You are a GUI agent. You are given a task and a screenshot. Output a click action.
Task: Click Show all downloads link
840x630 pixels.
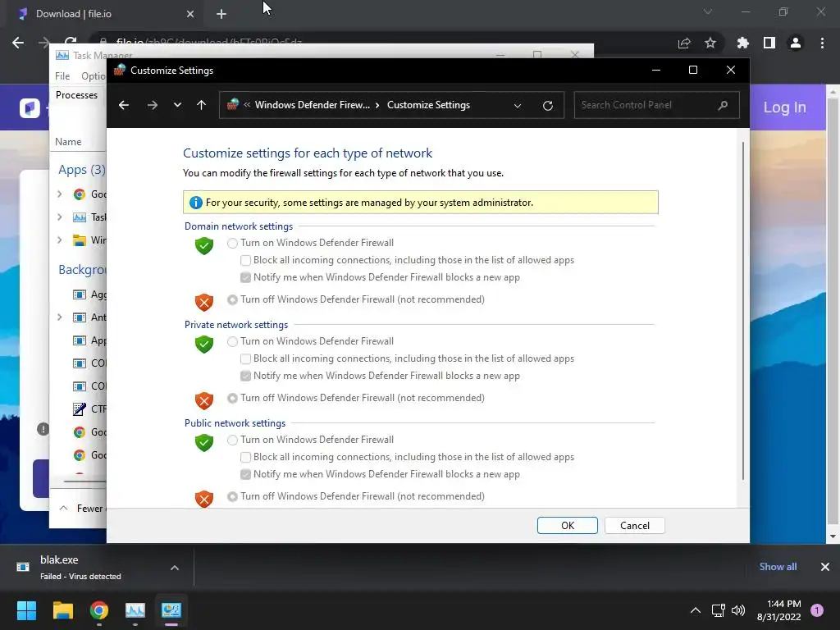[x=778, y=566]
